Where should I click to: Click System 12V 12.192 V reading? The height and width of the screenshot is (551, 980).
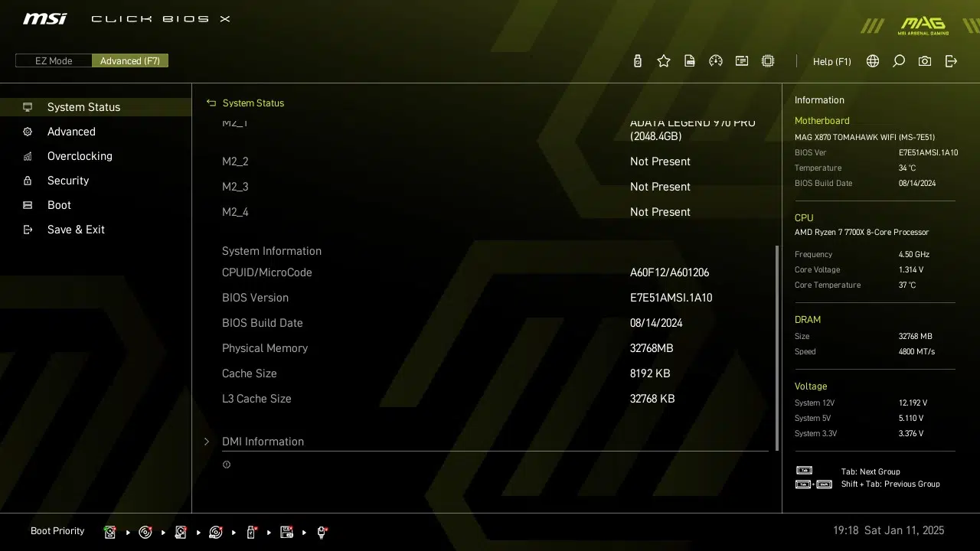(x=913, y=403)
